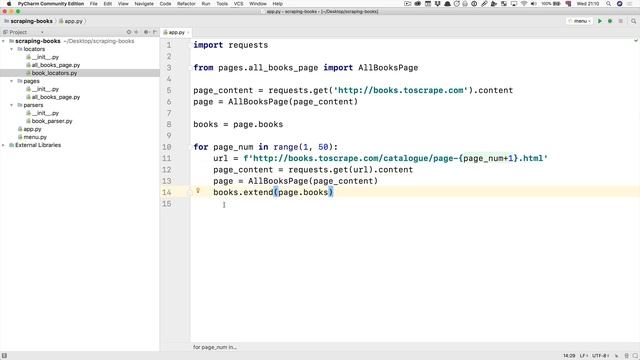Click line number 10 in the gutter

(167, 147)
